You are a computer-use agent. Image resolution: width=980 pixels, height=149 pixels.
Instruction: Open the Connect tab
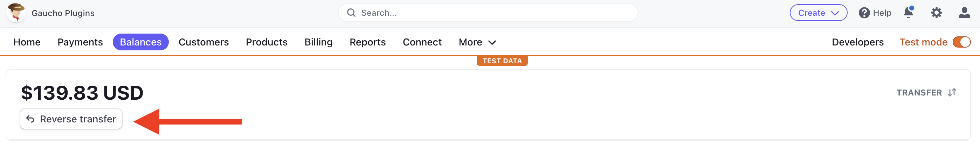click(422, 42)
